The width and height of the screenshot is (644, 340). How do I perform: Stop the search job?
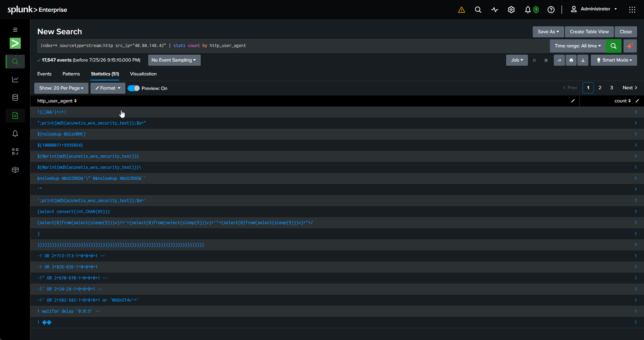click(x=546, y=60)
